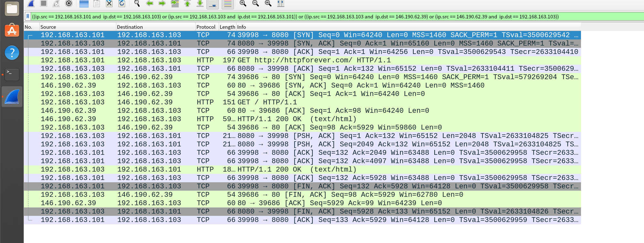Screen dimensions: 644x243
Task: Zoom in on the packet list text
Action: pos(243,4)
